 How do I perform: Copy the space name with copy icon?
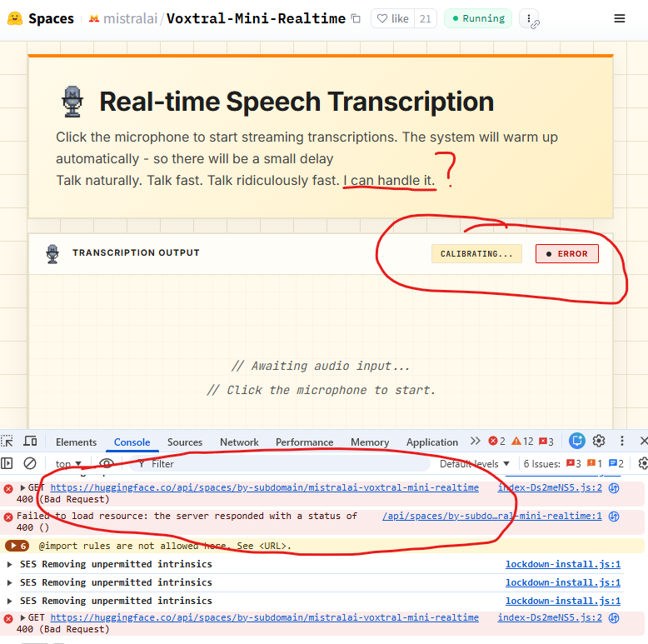point(356,18)
